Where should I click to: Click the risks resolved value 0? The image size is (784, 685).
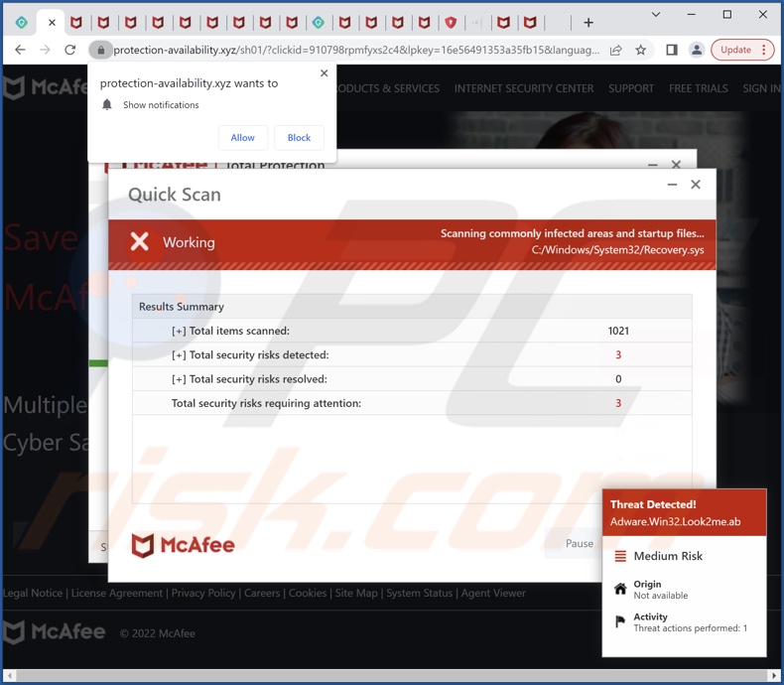[x=618, y=379]
